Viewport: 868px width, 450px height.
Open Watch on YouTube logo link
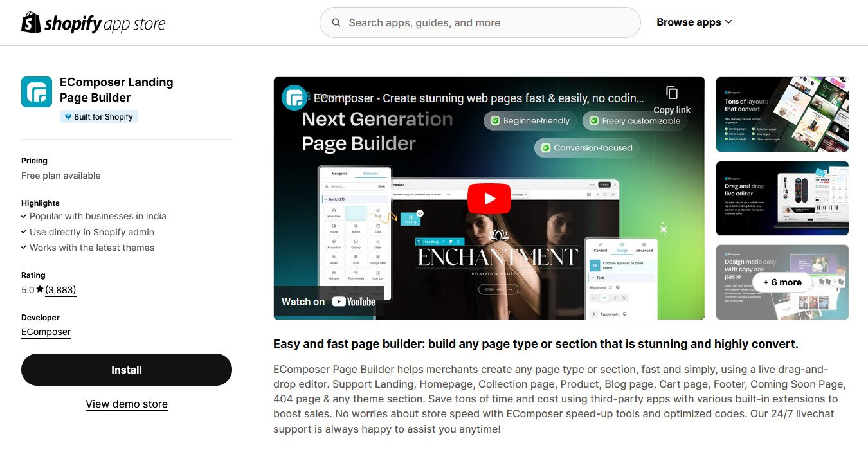(353, 301)
